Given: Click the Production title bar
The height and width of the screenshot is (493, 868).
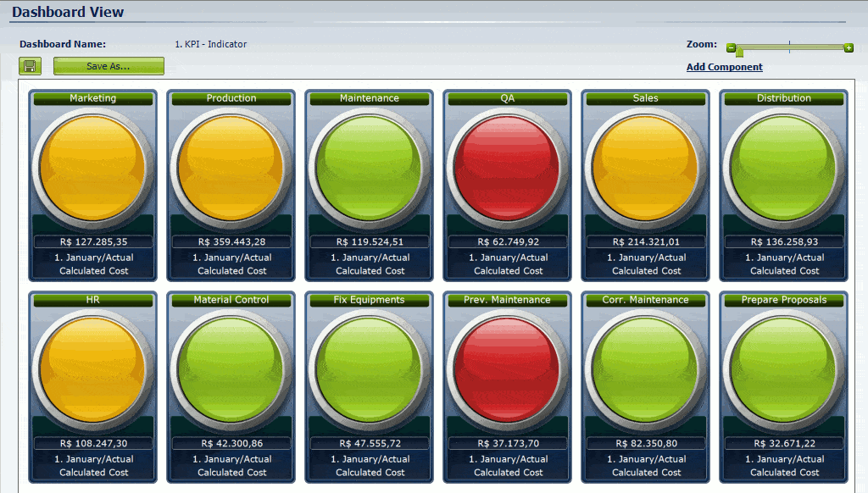Looking at the screenshot, I should (x=231, y=98).
